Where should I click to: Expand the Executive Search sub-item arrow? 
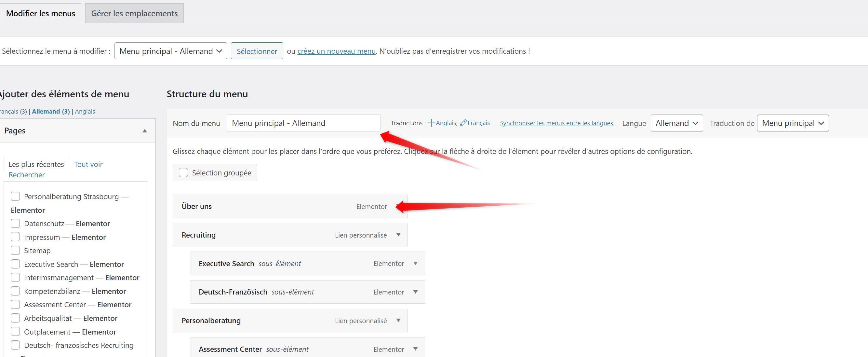click(416, 263)
